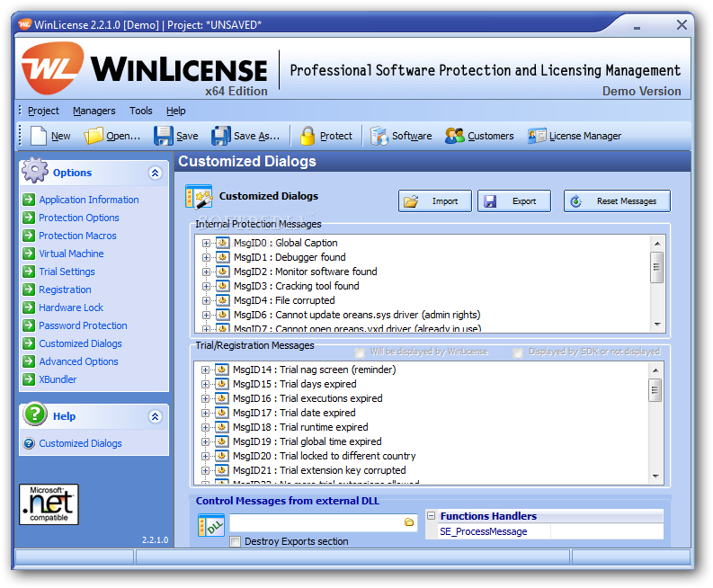Click green arrow beside XBundler
This screenshot has width=713, height=588.
pos(29,379)
